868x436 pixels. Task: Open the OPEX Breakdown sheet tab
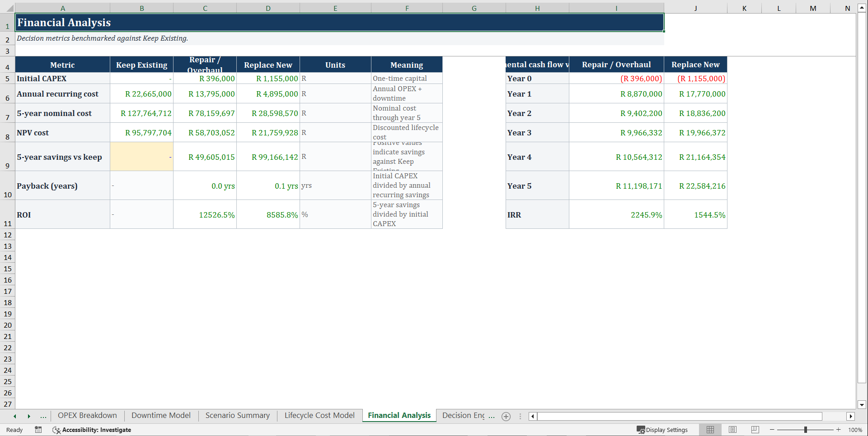pyautogui.click(x=87, y=415)
